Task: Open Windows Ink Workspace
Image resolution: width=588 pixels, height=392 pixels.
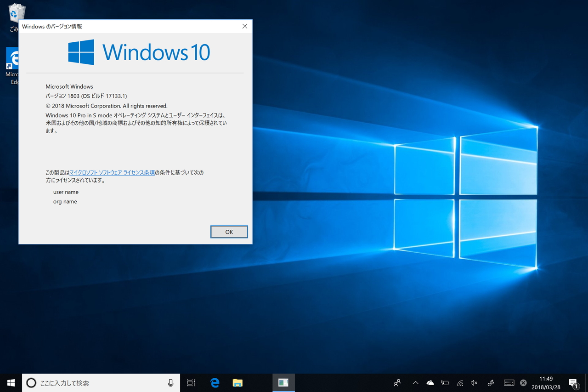Action: click(490, 382)
